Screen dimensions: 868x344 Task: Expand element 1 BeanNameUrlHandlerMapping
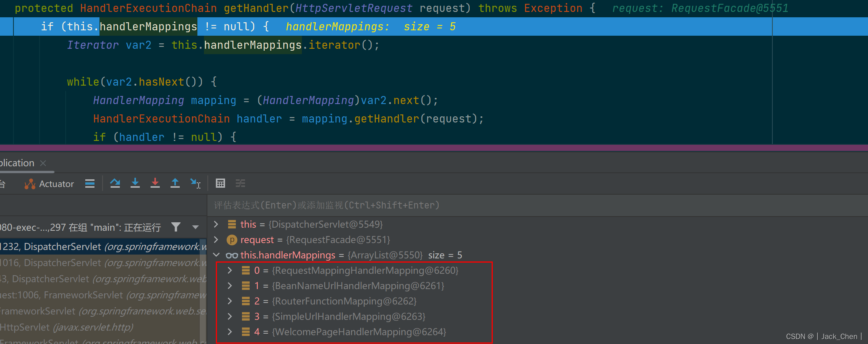click(230, 286)
